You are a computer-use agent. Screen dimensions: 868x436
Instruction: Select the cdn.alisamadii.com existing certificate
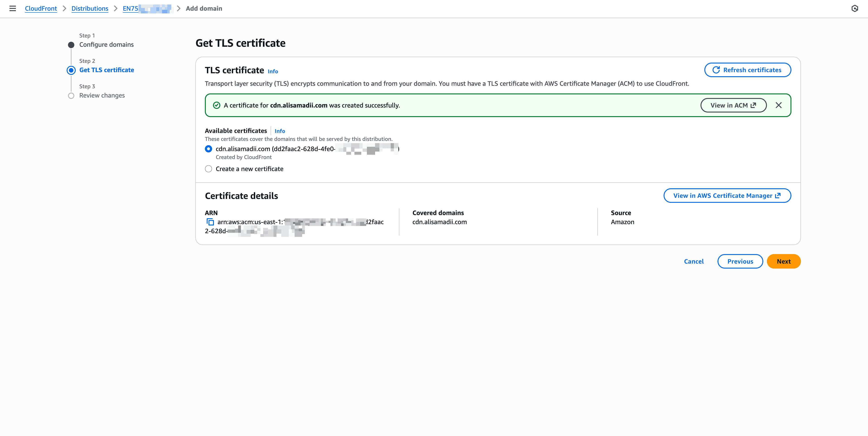coord(208,148)
